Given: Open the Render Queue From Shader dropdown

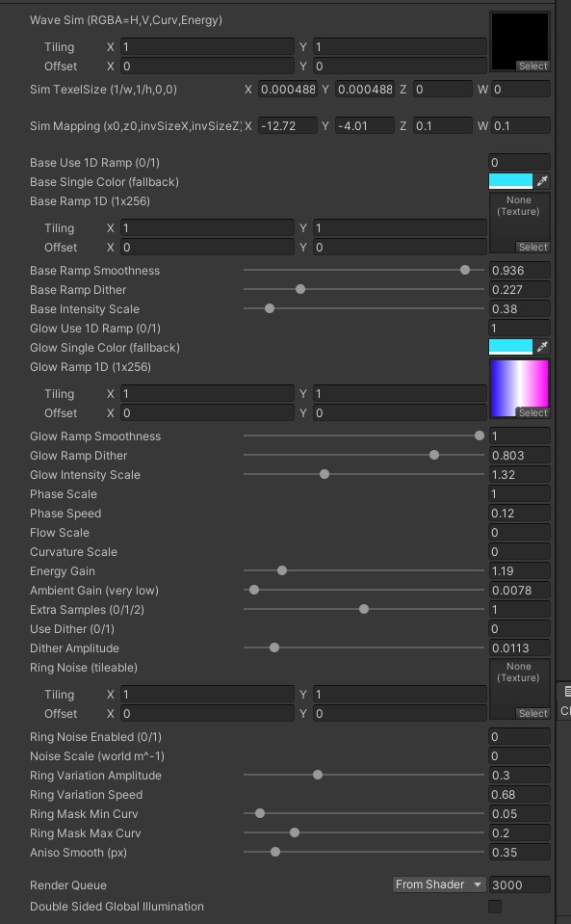Looking at the screenshot, I should tap(438, 884).
